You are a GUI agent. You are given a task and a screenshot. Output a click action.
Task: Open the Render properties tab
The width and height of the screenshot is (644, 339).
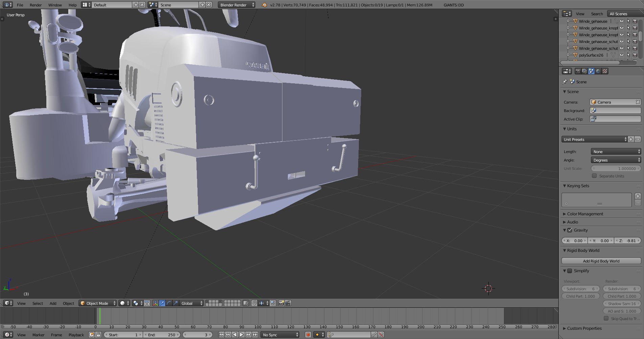[x=578, y=71]
